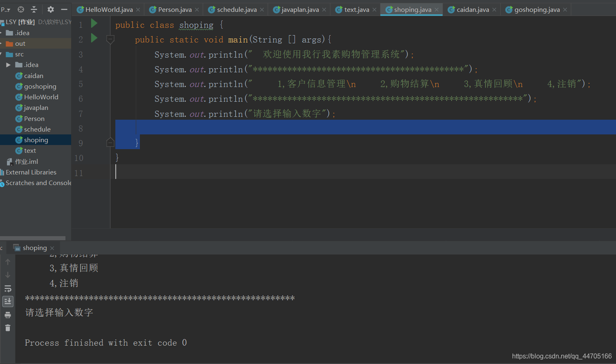Screen dimensions: 616x364
Task: Click the project panel horizontal scrollbar
Action: (33, 238)
